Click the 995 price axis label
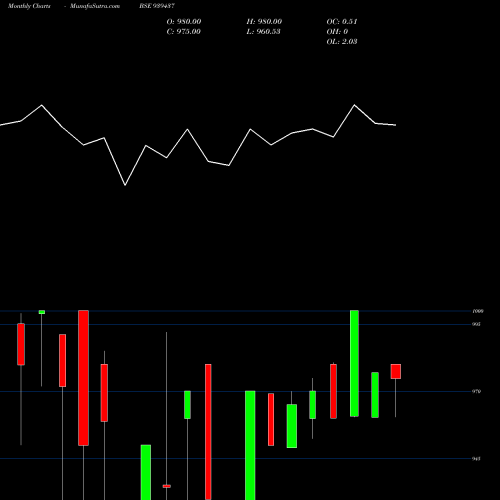 (476, 324)
